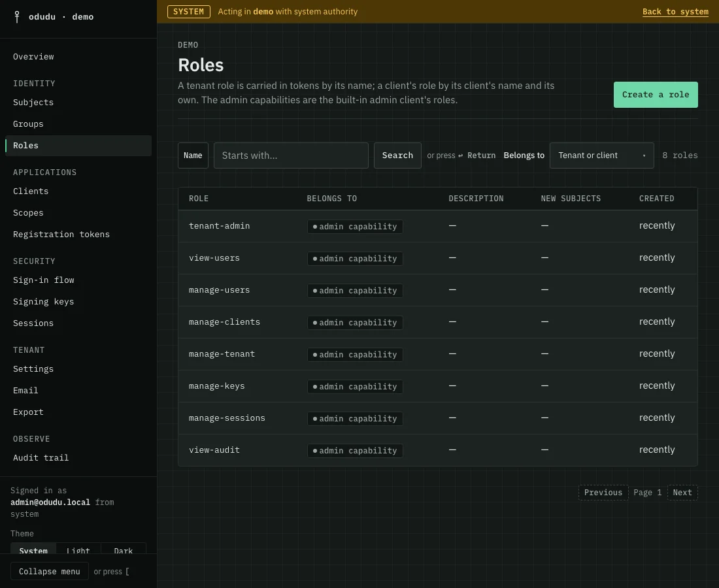
Task: Open the view-audit role
Action: click(214, 450)
